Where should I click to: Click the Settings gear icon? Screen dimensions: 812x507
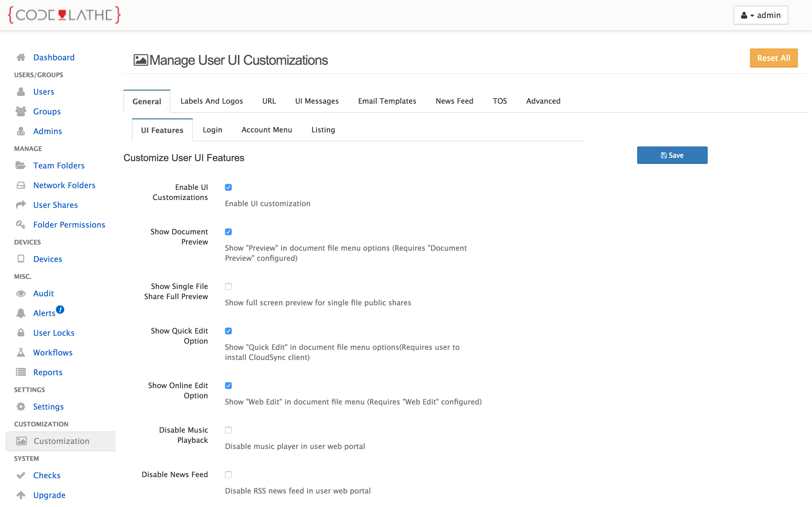tap(21, 406)
